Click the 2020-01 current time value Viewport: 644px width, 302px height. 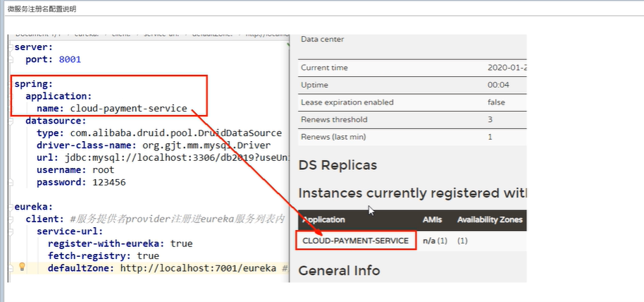point(507,68)
